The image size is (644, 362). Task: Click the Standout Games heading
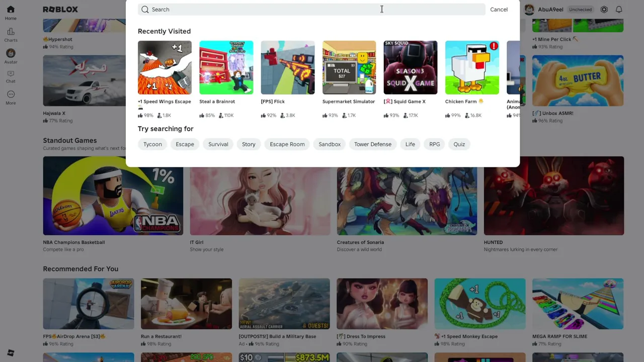[x=70, y=140]
